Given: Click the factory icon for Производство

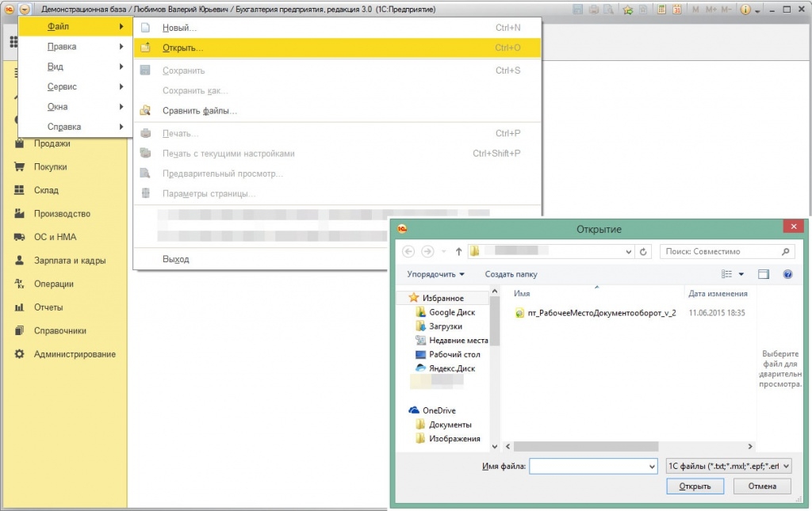Looking at the screenshot, I should pos(19,213).
